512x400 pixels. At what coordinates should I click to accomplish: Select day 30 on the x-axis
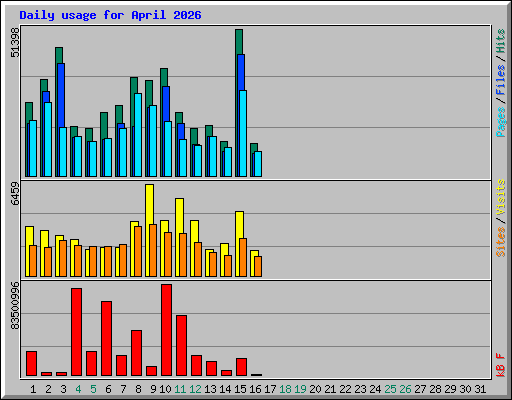click(465, 389)
